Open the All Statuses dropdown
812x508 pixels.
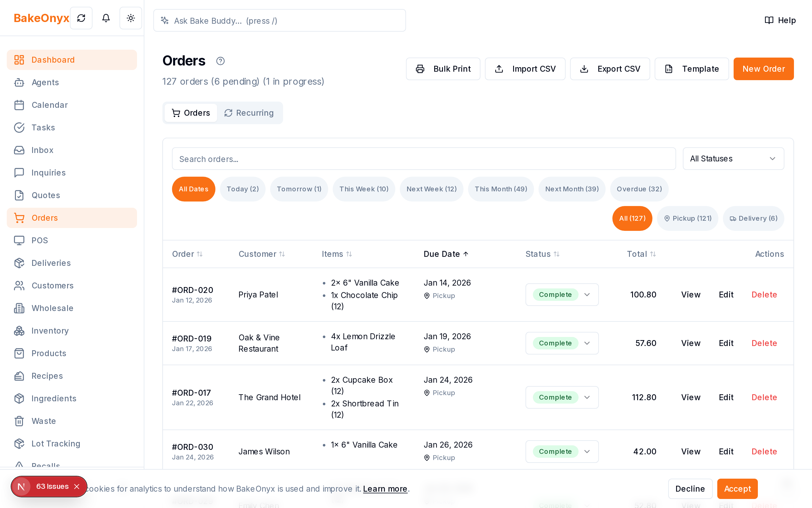click(734, 159)
